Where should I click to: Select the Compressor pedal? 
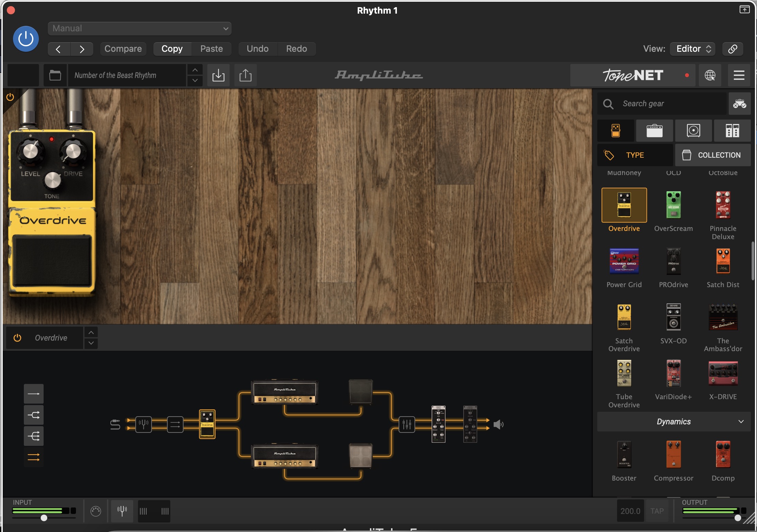674,455
